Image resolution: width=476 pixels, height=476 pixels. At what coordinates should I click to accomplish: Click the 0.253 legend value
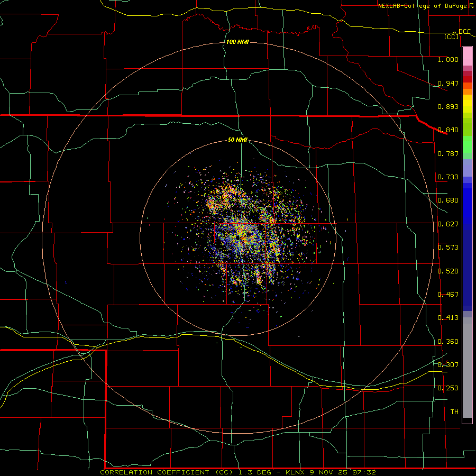pos(448,388)
